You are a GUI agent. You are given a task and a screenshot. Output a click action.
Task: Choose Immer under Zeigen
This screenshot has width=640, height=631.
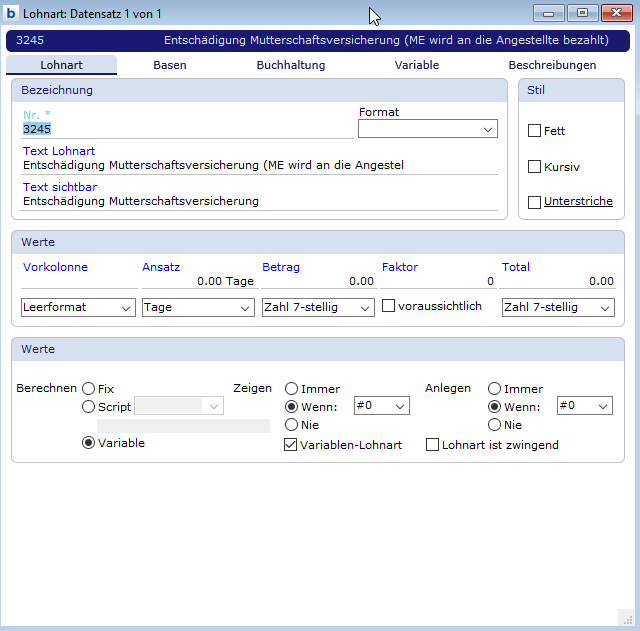[291, 388]
